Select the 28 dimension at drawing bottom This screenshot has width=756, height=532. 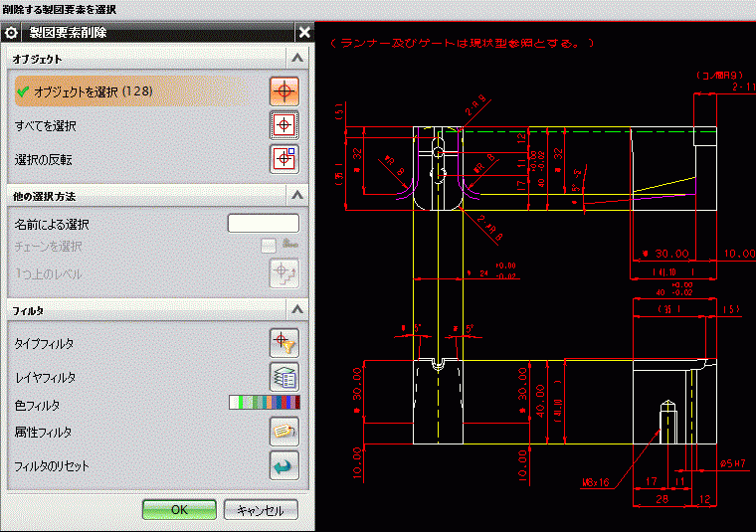tap(661, 499)
